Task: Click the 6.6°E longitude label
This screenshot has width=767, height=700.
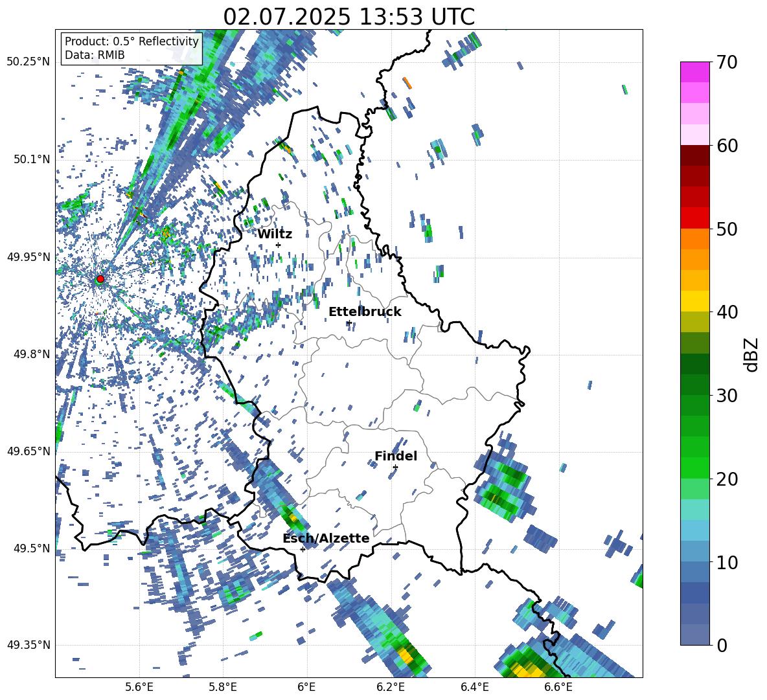Action: (558, 687)
